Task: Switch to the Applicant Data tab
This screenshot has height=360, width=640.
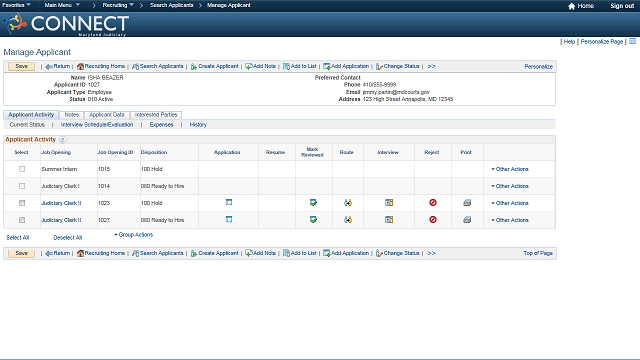Action: [107, 115]
